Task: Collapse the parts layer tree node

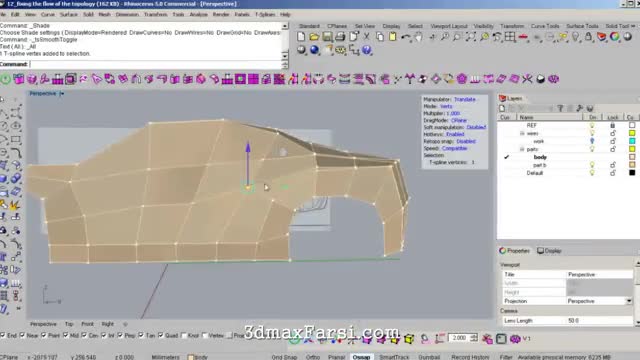Action: 522,149
